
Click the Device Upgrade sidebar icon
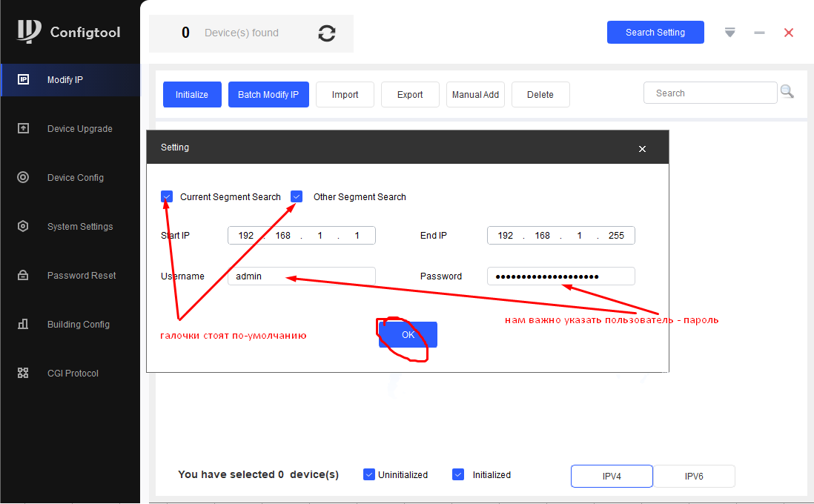24,128
